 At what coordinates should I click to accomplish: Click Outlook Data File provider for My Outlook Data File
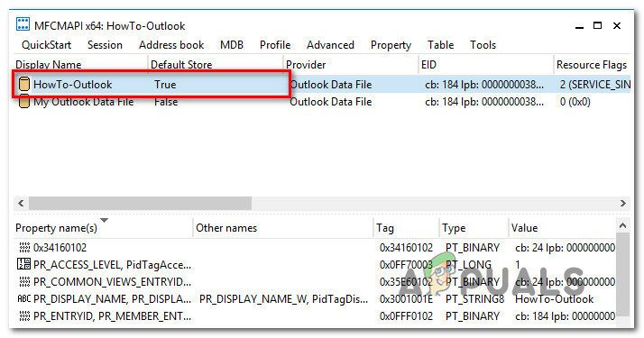(x=331, y=102)
